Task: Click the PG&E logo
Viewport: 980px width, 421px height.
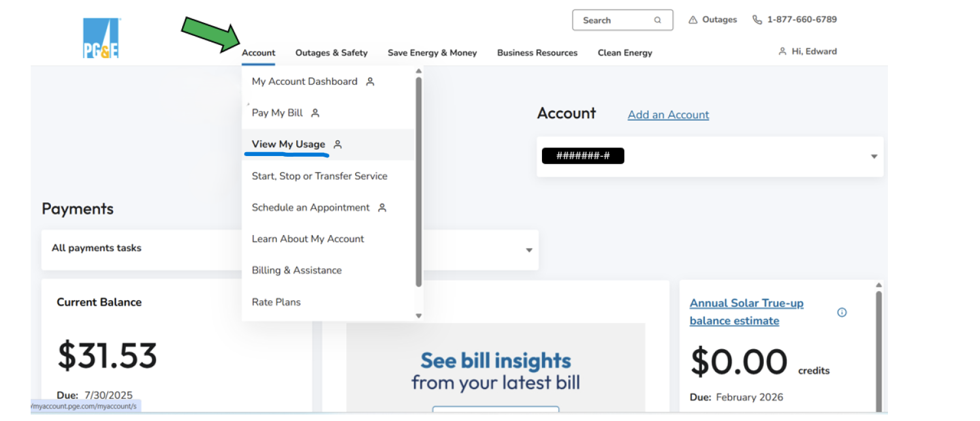Action: (101, 38)
